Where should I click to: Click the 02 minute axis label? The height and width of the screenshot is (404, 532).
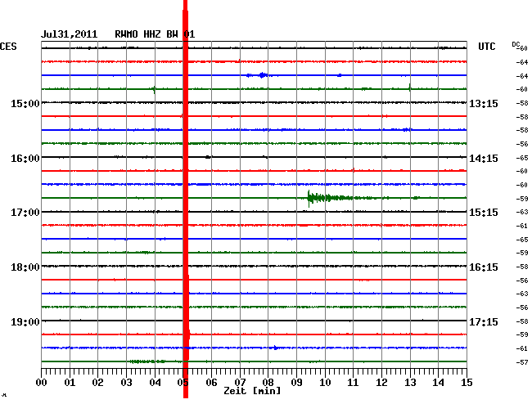click(x=97, y=383)
